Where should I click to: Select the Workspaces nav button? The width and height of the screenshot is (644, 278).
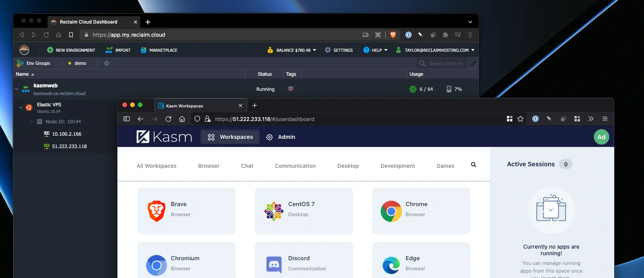click(x=230, y=137)
